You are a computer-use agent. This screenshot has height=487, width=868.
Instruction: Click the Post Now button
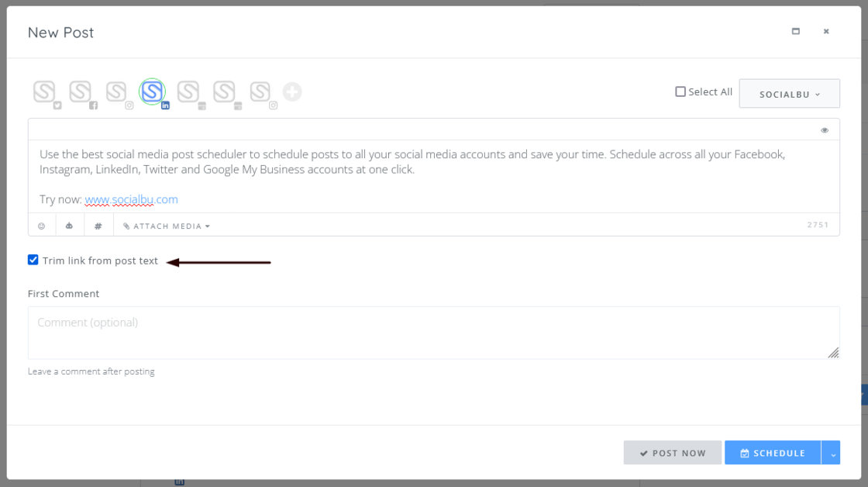672,453
